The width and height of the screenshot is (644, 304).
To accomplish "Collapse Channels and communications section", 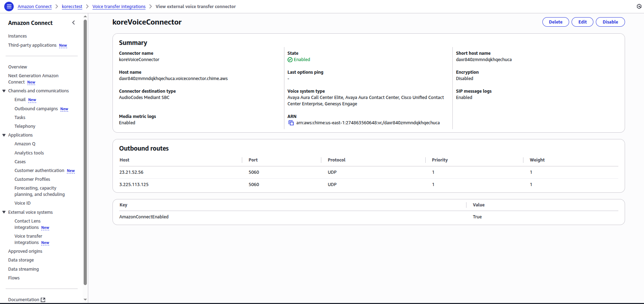I will 4,91.
